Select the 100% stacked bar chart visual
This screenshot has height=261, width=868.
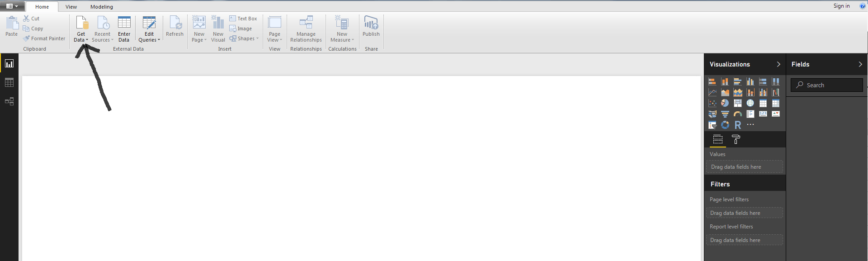click(x=763, y=82)
